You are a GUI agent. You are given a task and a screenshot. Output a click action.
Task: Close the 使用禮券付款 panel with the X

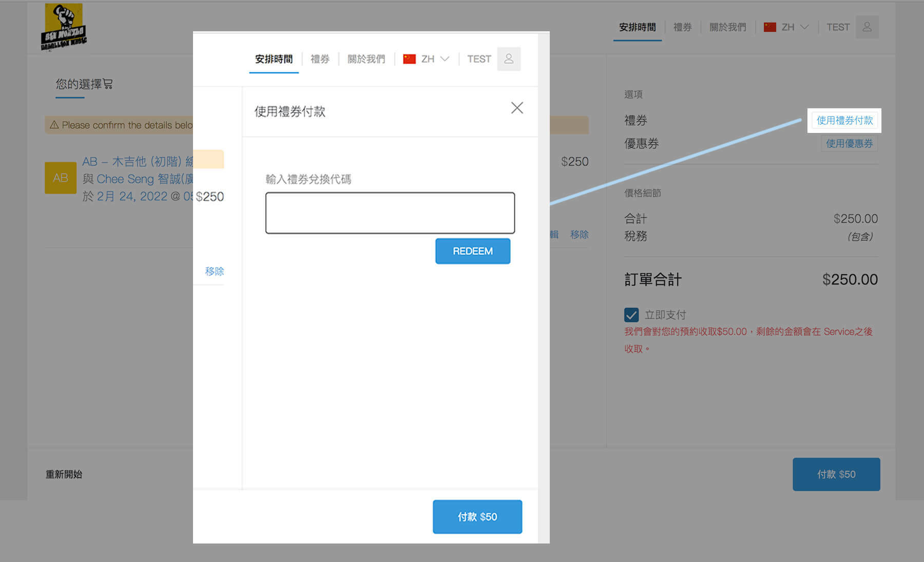(517, 108)
